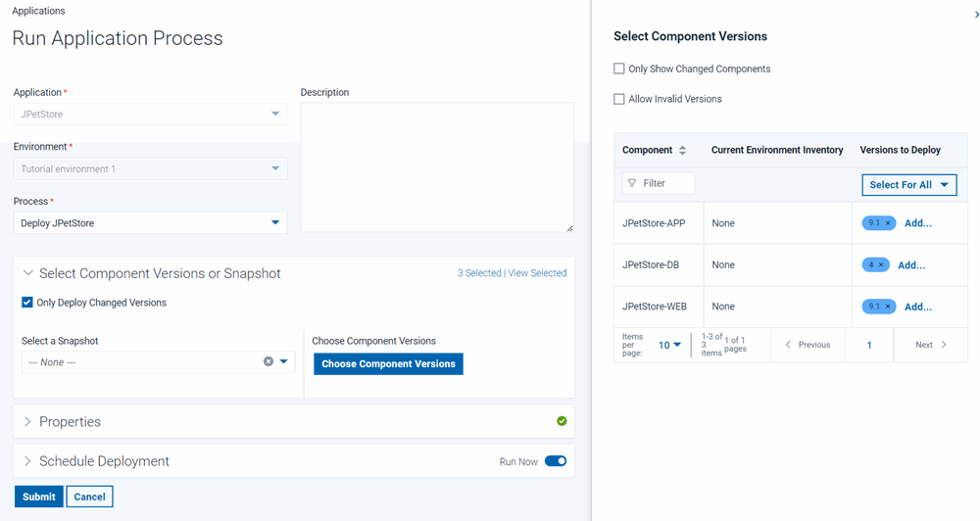Image resolution: width=980 pixels, height=521 pixels.
Task: Clear the selected snapshot with the X icon
Action: pos(269,361)
